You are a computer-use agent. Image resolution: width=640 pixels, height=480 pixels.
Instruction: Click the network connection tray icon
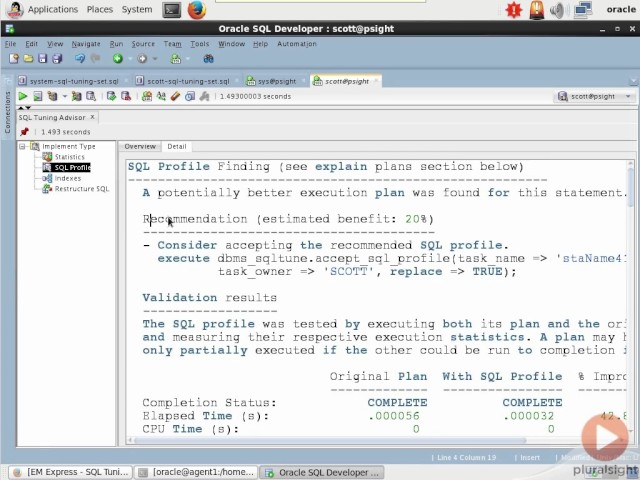pyautogui.click(x=583, y=10)
